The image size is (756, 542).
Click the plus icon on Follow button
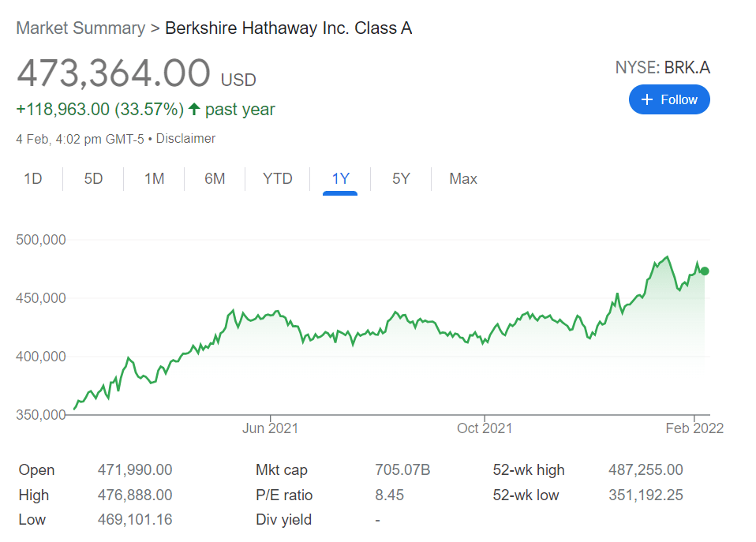coord(647,100)
